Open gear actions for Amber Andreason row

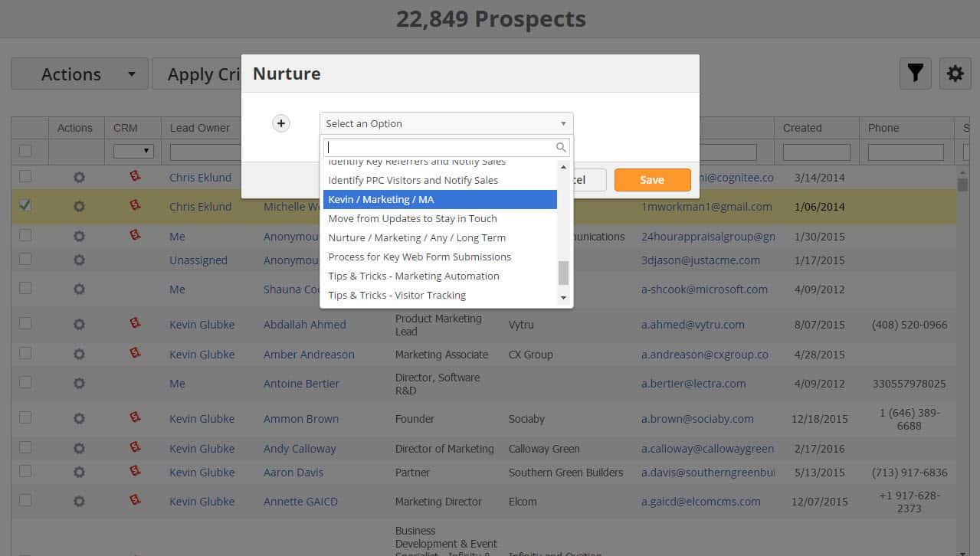(x=79, y=355)
